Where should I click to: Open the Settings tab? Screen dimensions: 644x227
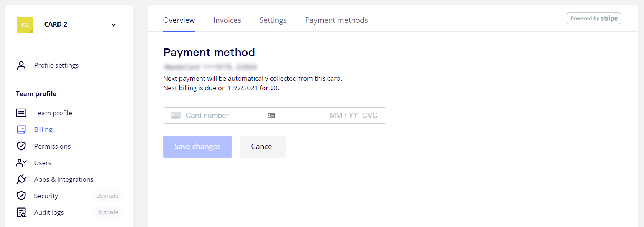(273, 20)
